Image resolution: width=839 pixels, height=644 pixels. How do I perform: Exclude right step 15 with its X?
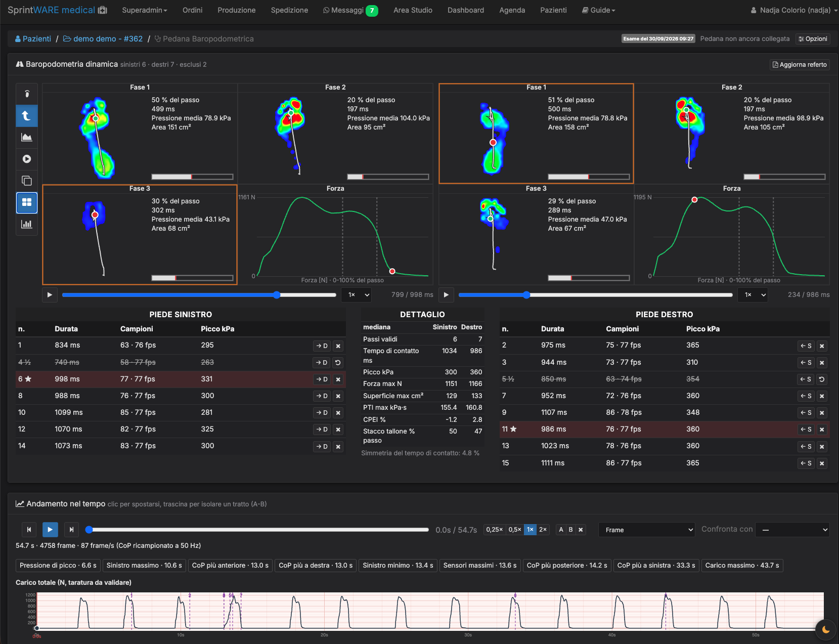(822, 463)
